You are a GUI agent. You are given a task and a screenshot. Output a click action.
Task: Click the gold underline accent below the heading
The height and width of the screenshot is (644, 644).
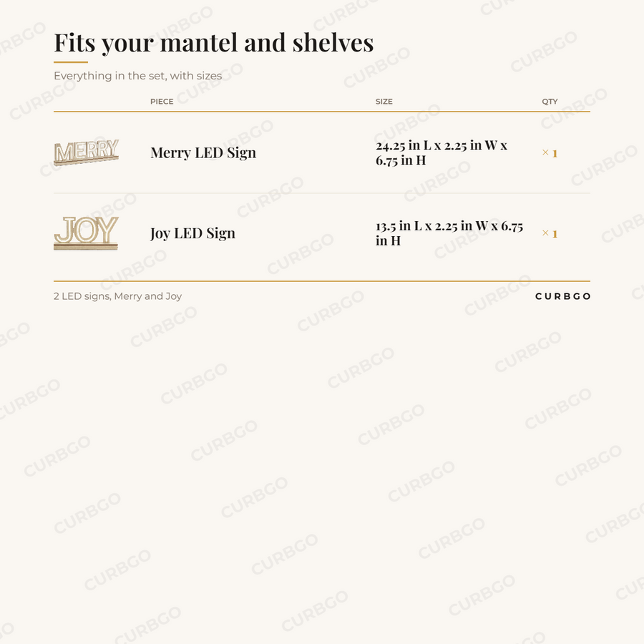(71, 62)
